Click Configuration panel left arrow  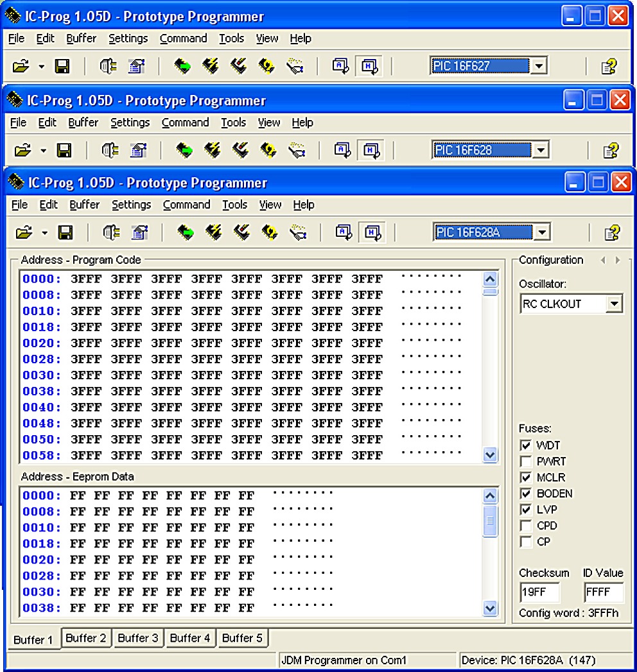(604, 260)
